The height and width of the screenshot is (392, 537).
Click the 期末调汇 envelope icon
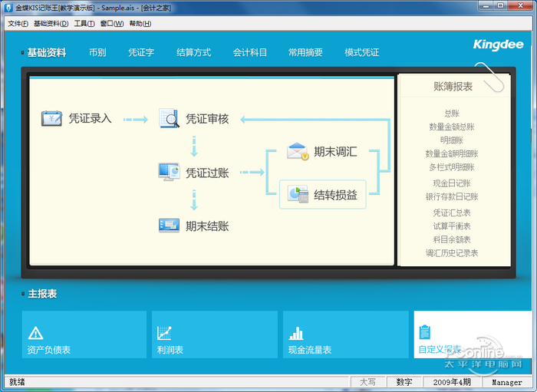(x=298, y=151)
